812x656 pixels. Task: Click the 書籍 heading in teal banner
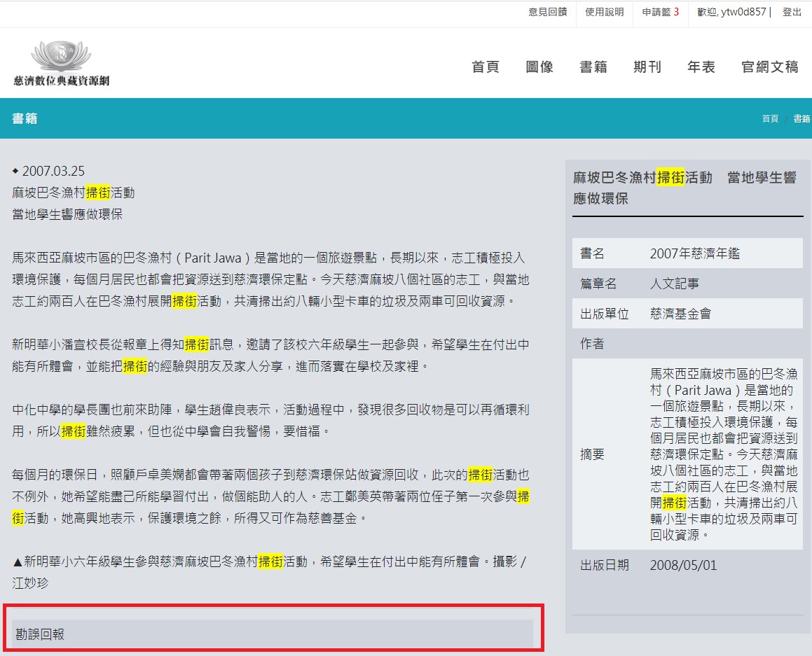tap(25, 118)
